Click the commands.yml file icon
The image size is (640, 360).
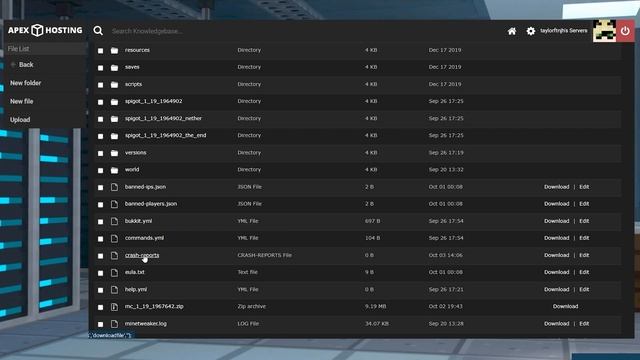tap(114, 238)
